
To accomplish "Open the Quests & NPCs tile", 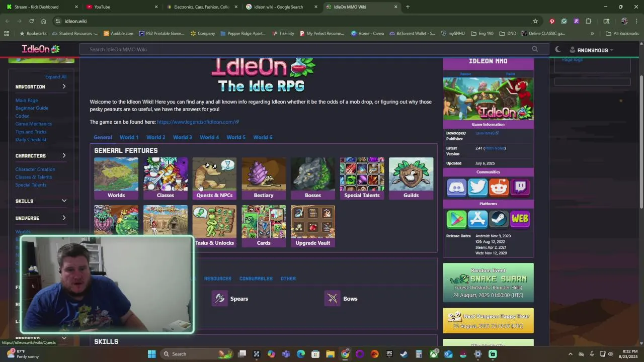I will click(x=214, y=178).
